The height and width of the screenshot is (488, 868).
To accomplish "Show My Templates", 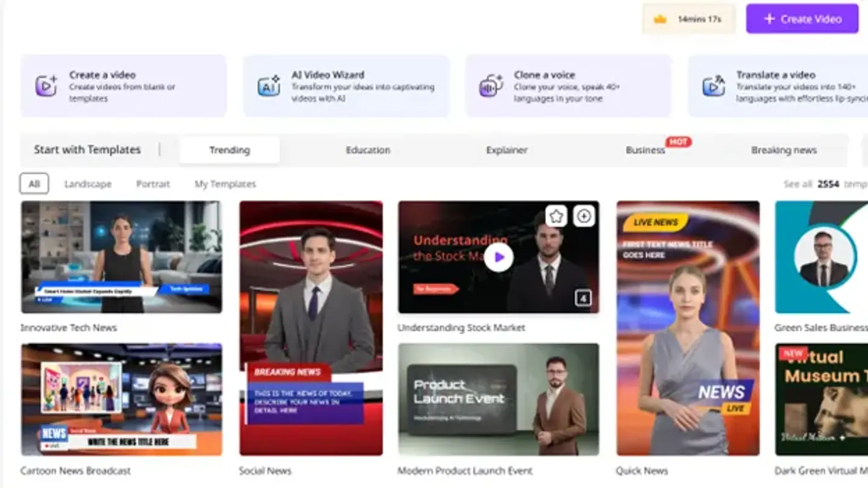I will (225, 184).
